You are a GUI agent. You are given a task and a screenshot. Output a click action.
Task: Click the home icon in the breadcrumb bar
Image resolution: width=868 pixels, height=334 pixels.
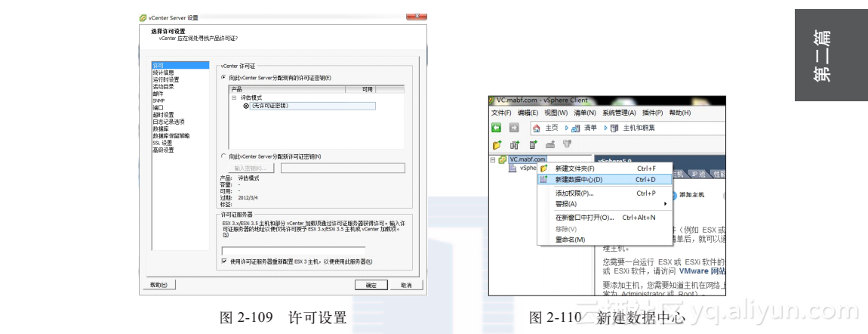[x=536, y=128]
